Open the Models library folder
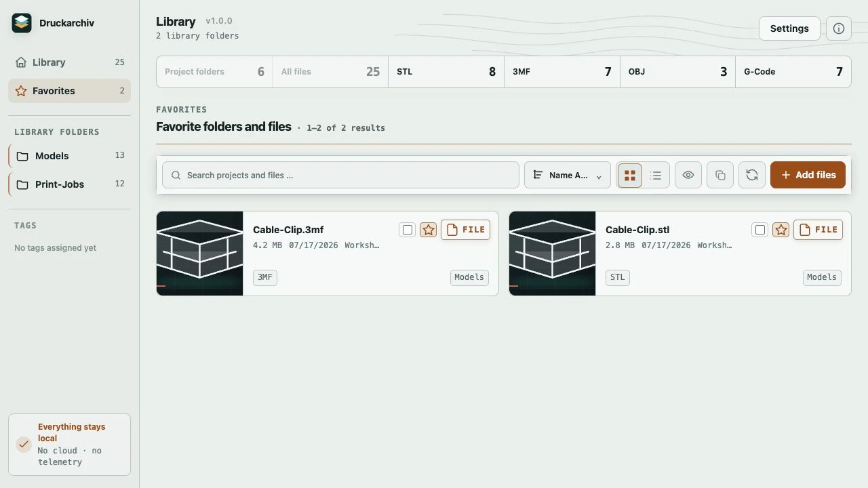This screenshot has width=868, height=488. coord(69,156)
